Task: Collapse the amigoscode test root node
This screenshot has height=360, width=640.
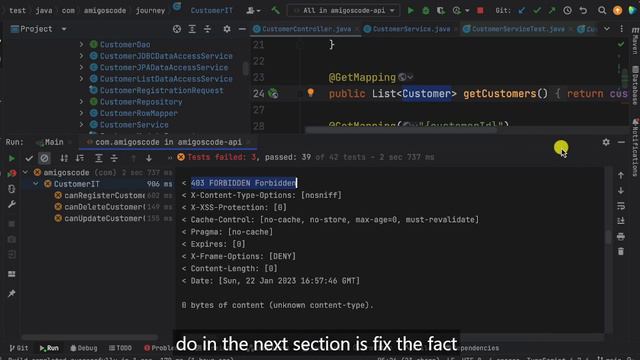Action: (x=26, y=173)
